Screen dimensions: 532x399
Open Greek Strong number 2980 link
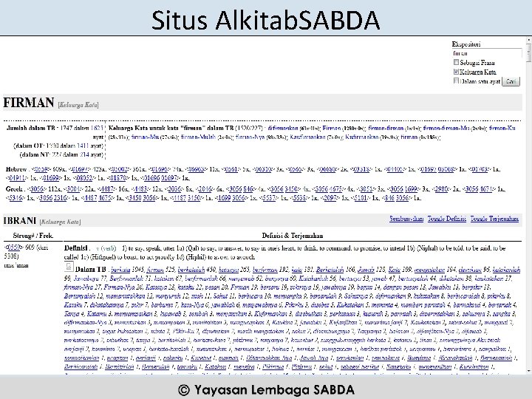[x=441, y=189]
